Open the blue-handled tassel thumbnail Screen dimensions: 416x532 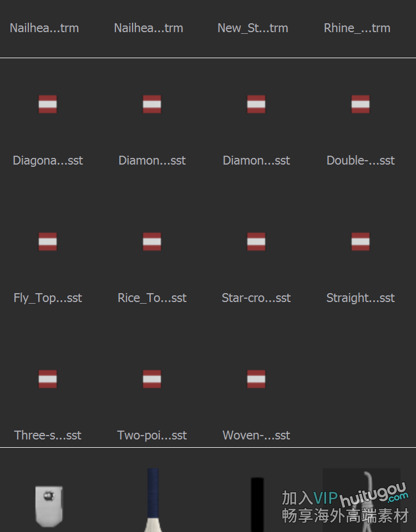(153, 500)
